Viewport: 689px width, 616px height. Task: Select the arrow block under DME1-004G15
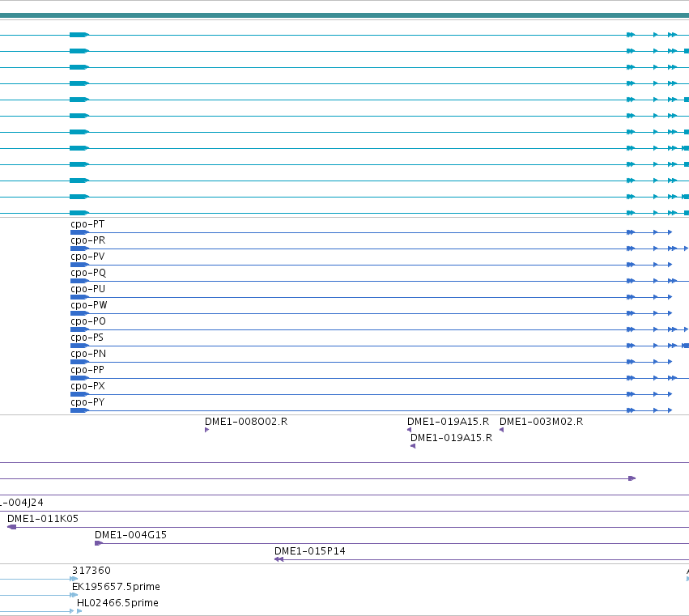[x=99, y=543]
